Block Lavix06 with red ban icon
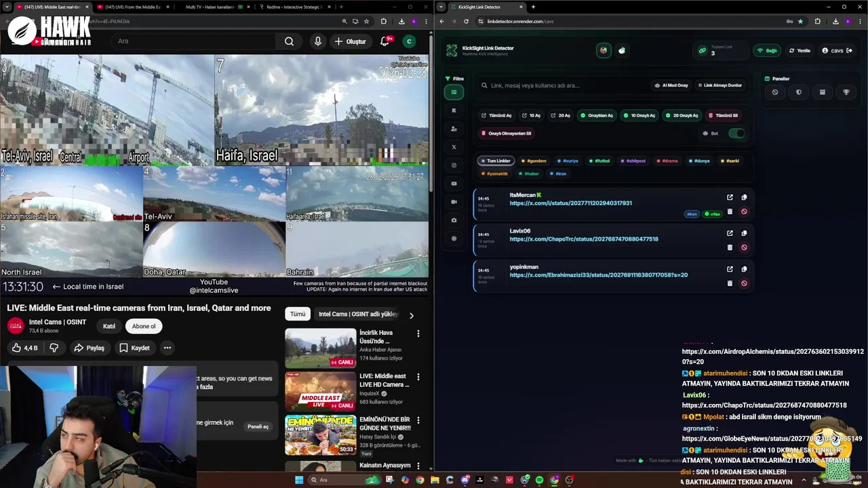Viewport: 868px width, 488px height. coord(744,247)
